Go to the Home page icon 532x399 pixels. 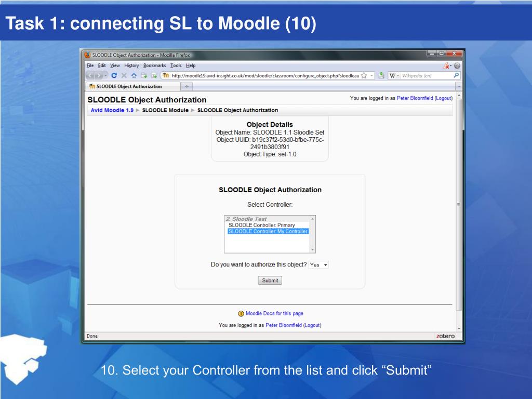pyautogui.click(x=134, y=76)
